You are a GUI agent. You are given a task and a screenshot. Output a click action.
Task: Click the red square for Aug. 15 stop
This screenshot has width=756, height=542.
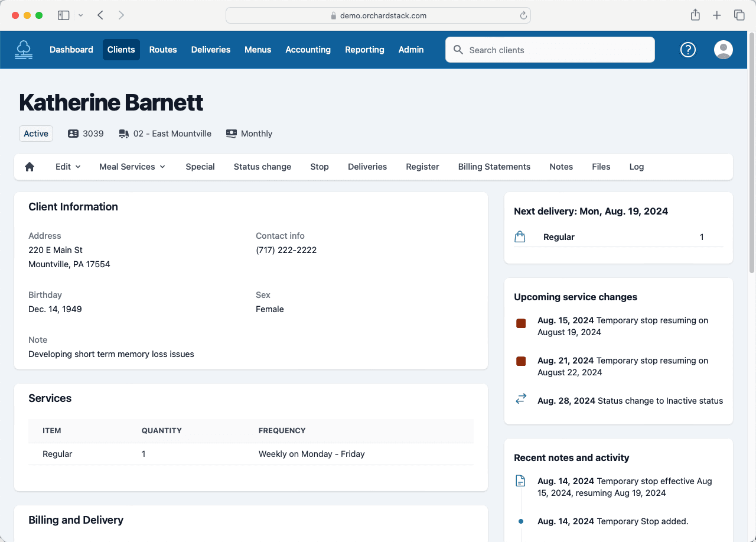pos(521,323)
